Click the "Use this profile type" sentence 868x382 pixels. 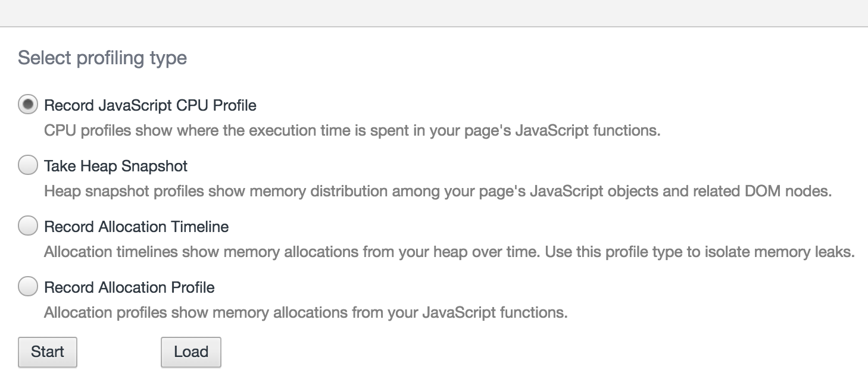point(700,252)
